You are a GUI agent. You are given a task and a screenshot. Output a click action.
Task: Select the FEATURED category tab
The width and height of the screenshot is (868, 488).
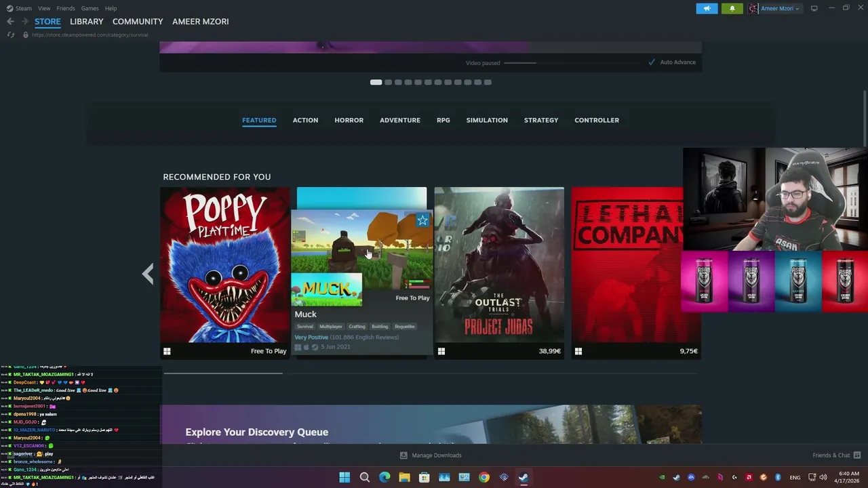(x=259, y=120)
